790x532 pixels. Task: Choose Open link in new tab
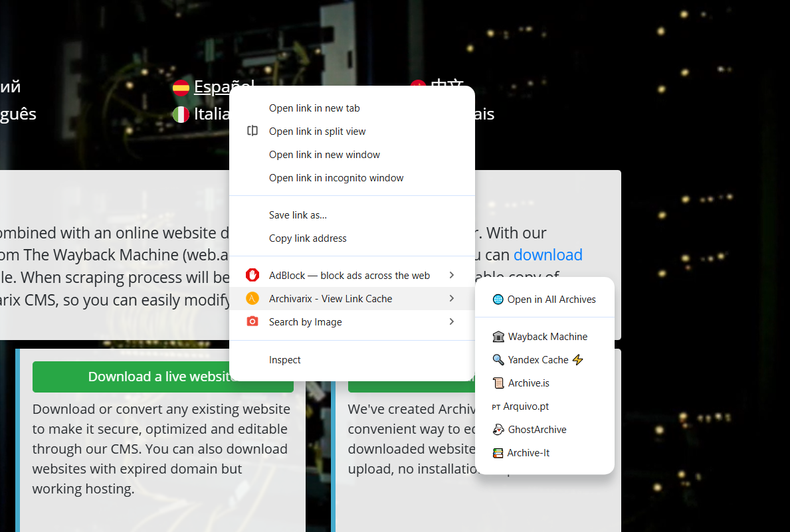314,108
